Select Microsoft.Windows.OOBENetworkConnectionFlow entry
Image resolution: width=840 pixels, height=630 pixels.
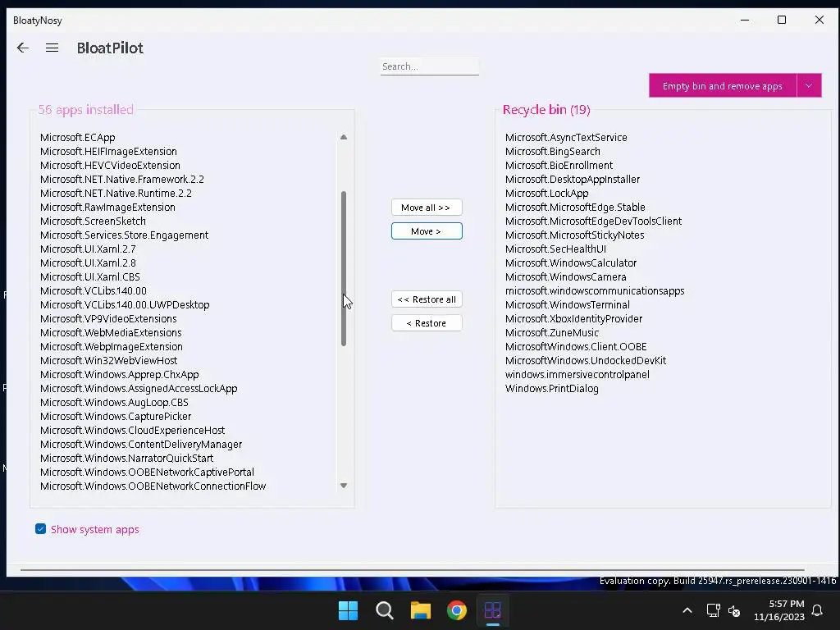point(153,486)
